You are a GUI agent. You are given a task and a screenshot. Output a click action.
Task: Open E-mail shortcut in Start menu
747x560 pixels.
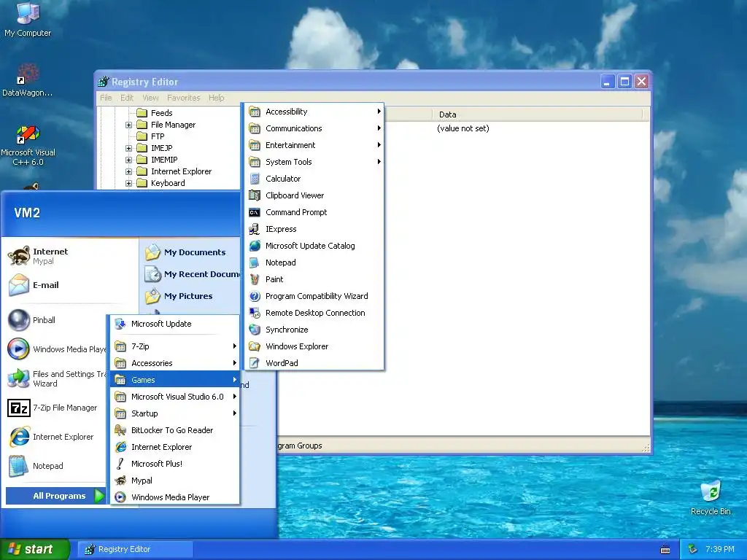click(x=71, y=285)
